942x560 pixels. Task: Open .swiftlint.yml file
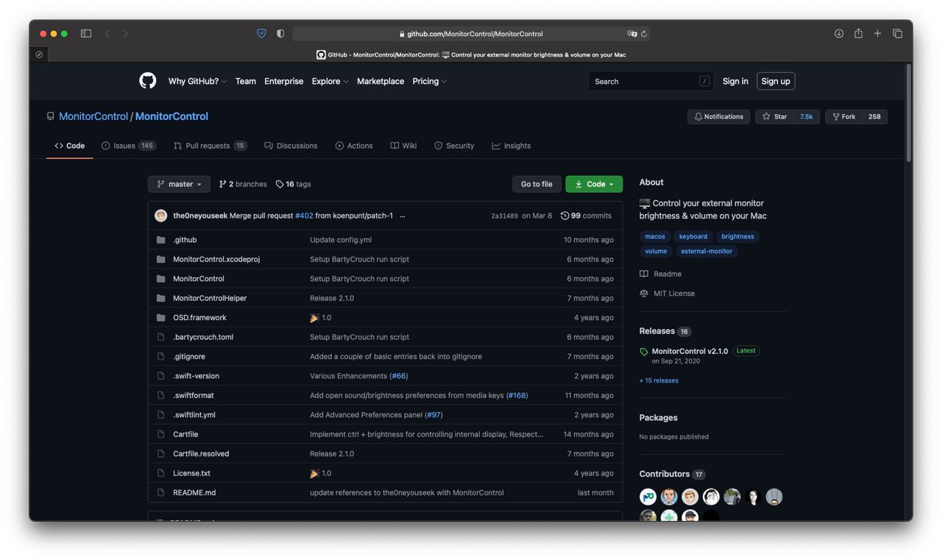pyautogui.click(x=194, y=414)
